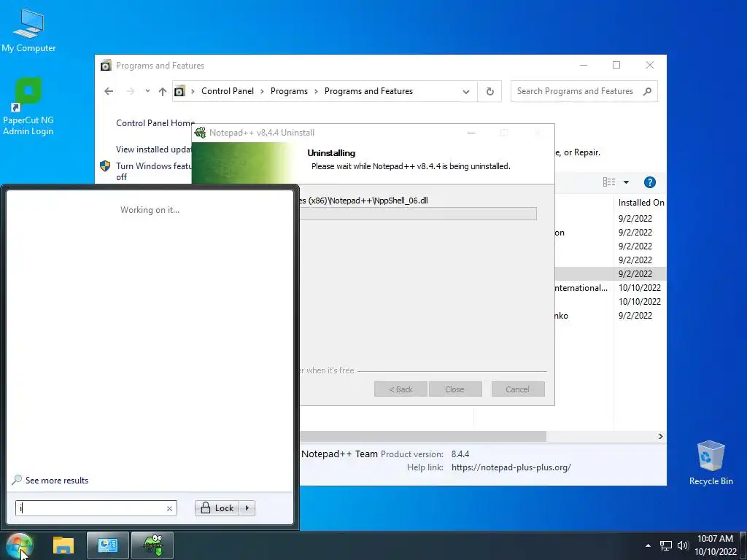This screenshot has width=747, height=560.
Task: Open the My Computer desktop icon
Action: pos(28,31)
